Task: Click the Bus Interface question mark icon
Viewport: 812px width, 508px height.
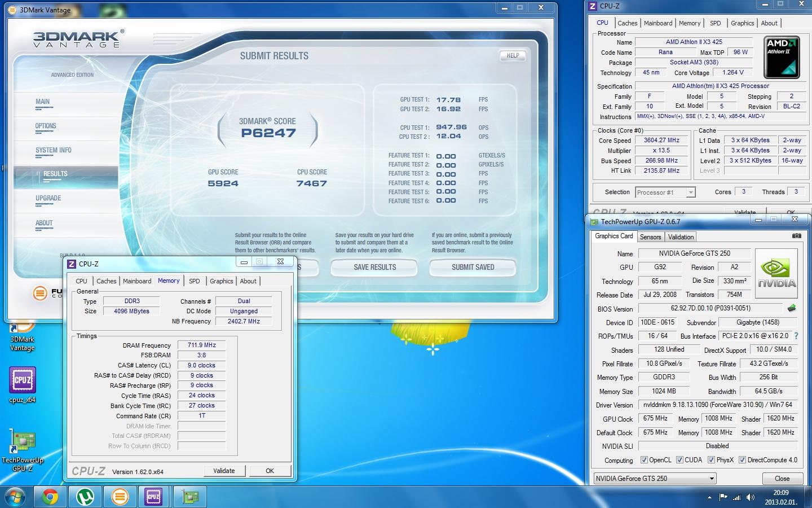Action: tap(796, 336)
